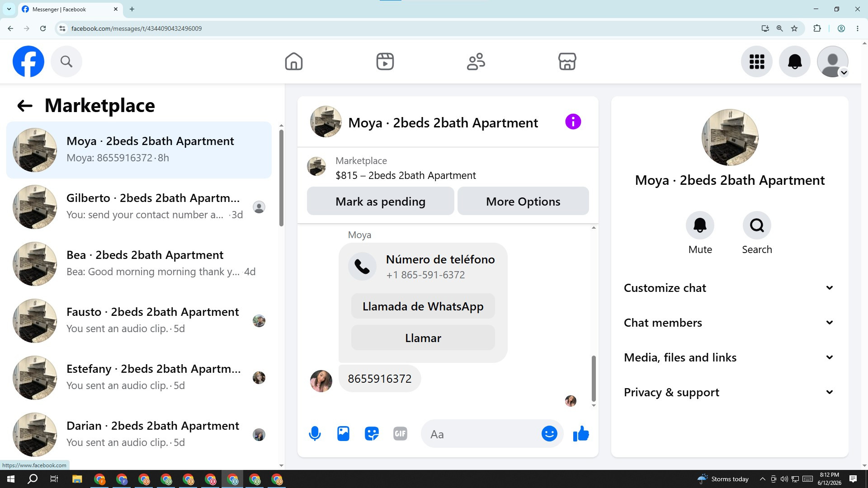Open Gilberto apartment conversation
Image resolution: width=868 pixels, height=488 pixels.
click(139, 207)
